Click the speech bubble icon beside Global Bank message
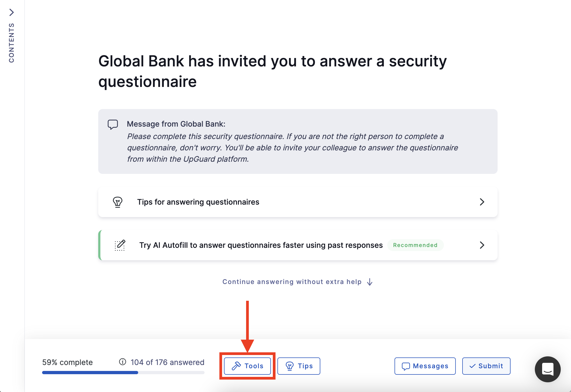The width and height of the screenshot is (571, 392). coord(113,124)
